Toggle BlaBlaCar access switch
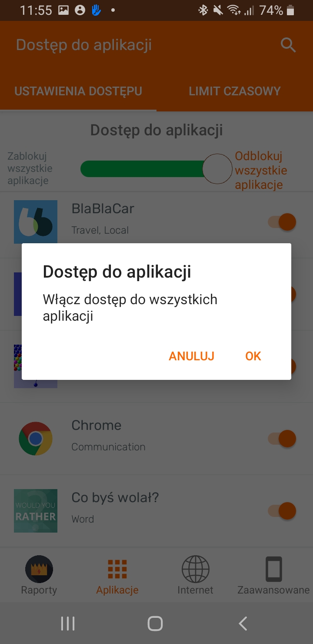This screenshot has height=644, width=313. [282, 222]
